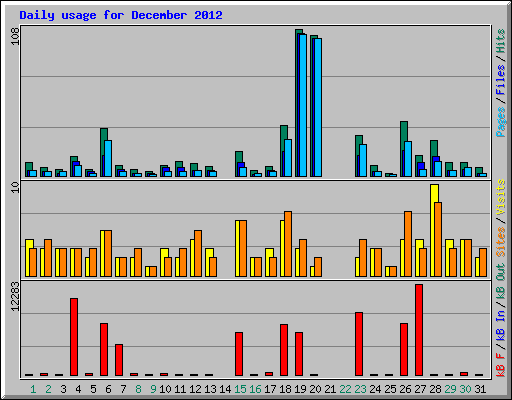Click the green day label 8
Viewport: 512px width, 400px height.
(138, 389)
